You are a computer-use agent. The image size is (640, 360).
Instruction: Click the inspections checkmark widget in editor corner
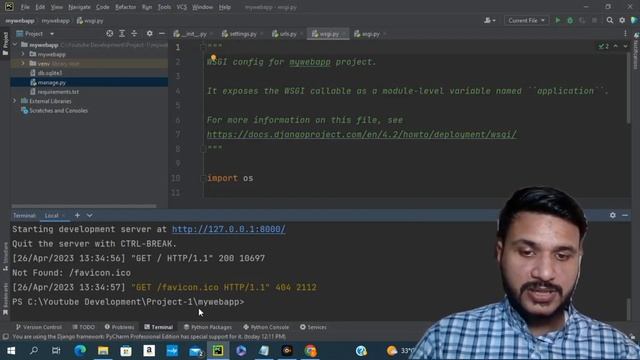click(604, 46)
